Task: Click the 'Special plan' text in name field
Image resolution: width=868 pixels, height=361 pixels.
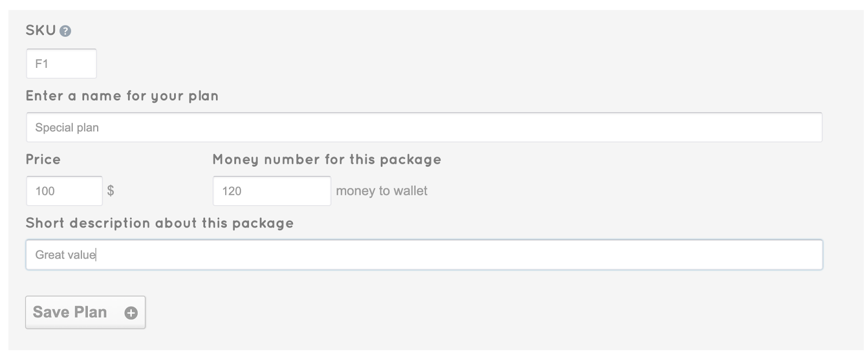Action: point(67,128)
